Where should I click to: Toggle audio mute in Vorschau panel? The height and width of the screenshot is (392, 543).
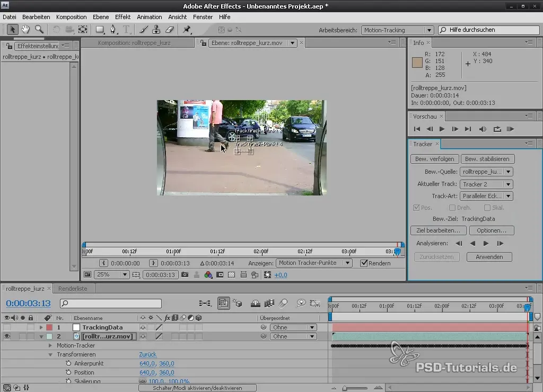(483, 129)
